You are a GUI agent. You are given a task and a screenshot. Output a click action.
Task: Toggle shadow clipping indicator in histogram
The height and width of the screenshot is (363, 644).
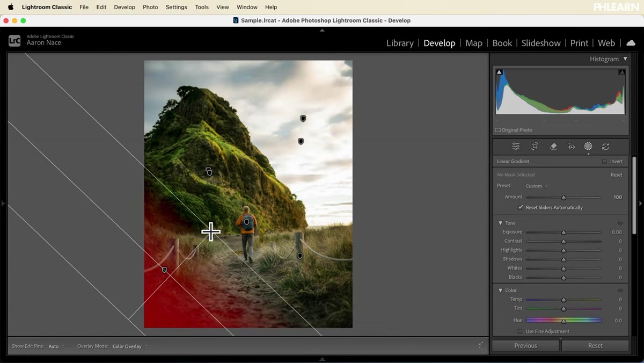pyautogui.click(x=499, y=72)
